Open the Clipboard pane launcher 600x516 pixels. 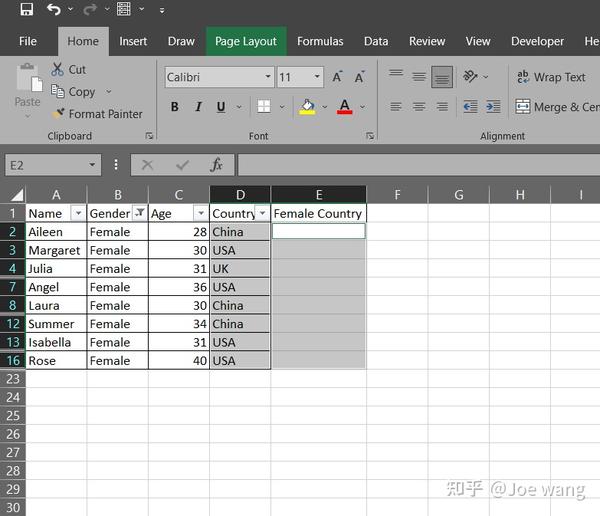pos(149,136)
